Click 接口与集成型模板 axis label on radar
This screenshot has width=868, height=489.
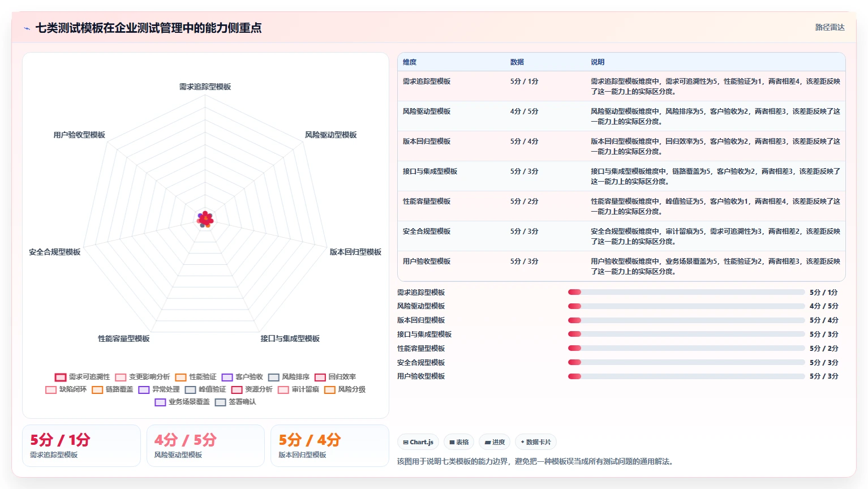[290, 338]
